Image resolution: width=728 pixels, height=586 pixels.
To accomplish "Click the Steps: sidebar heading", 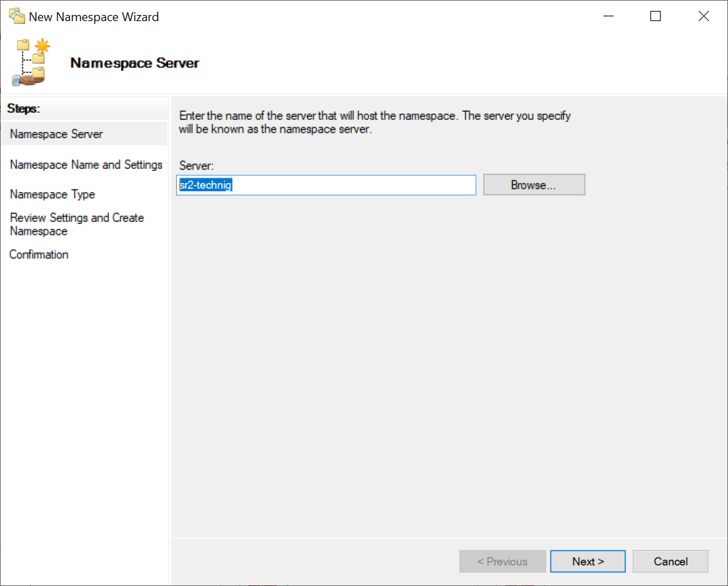I will 24,108.
